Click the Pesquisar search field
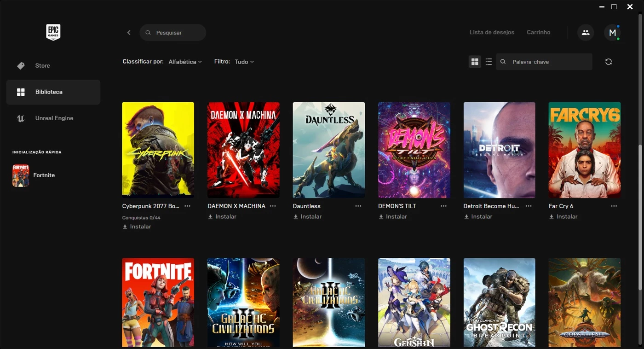The image size is (644, 349). tap(172, 33)
